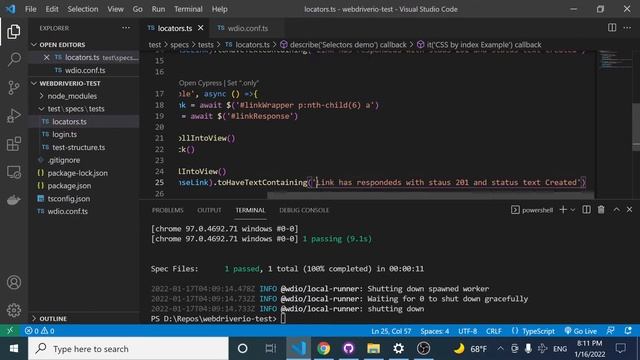Change end of line sequence CRLF

click(x=493, y=331)
